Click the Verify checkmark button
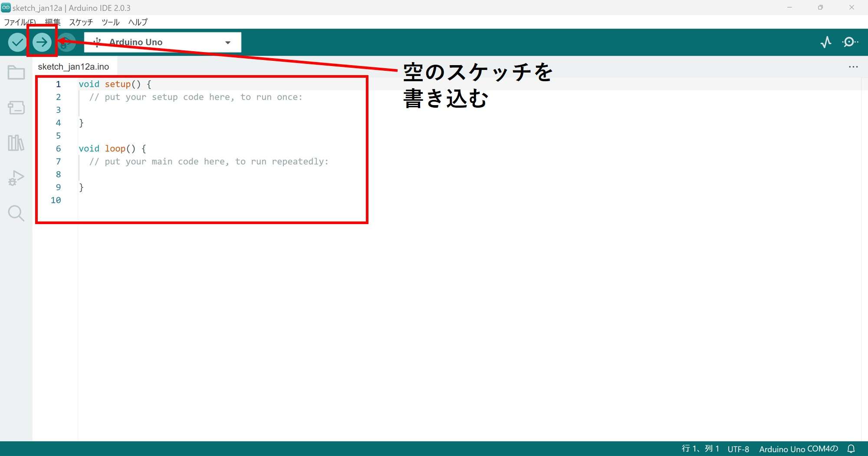This screenshot has height=456, width=868. point(17,42)
